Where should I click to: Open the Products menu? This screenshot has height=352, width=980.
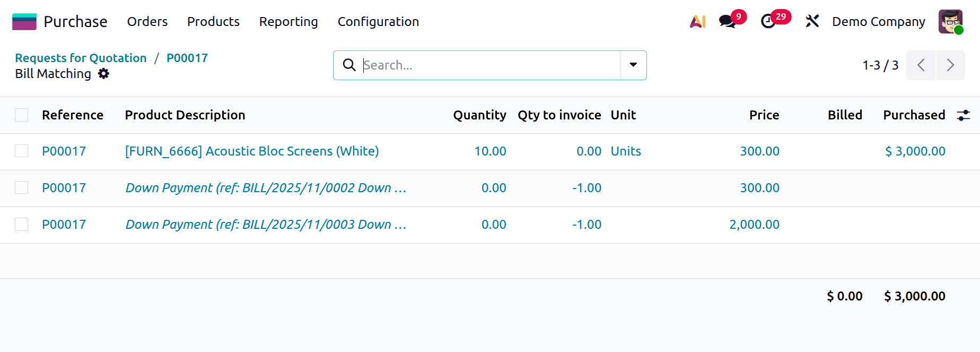(x=213, y=22)
